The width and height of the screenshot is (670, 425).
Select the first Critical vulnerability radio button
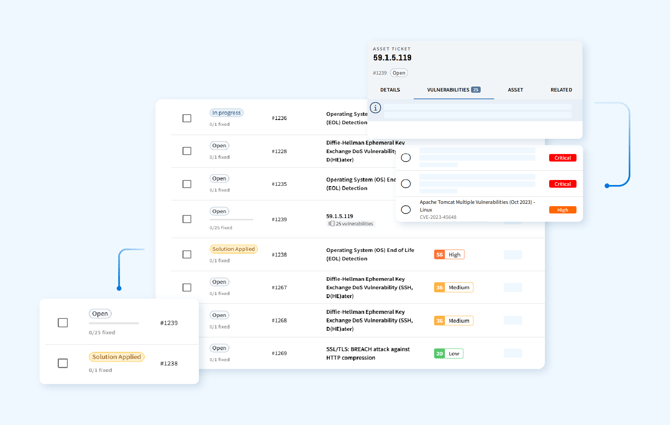(406, 158)
